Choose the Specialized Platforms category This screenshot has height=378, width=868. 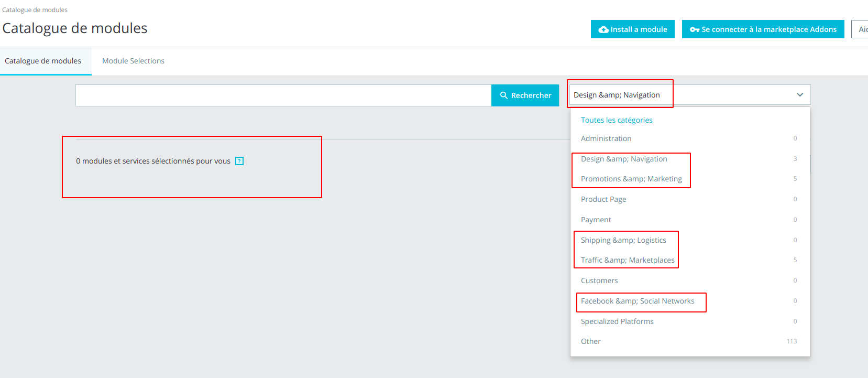pyautogui.click(x=690, y=321)
